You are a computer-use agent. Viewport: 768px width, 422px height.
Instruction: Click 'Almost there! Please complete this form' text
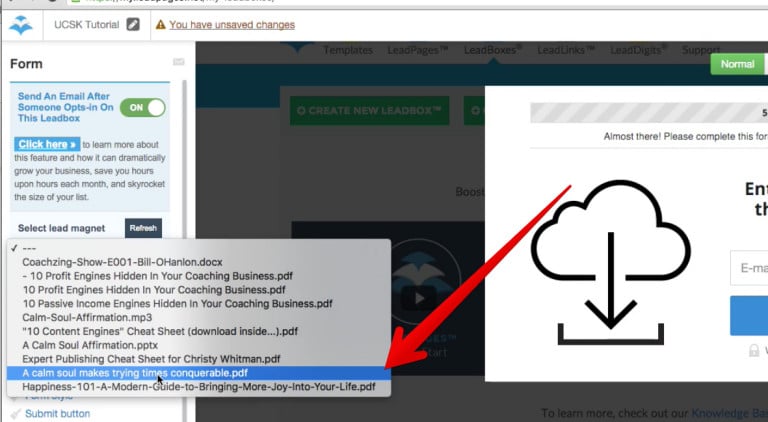tap(685, 137)
